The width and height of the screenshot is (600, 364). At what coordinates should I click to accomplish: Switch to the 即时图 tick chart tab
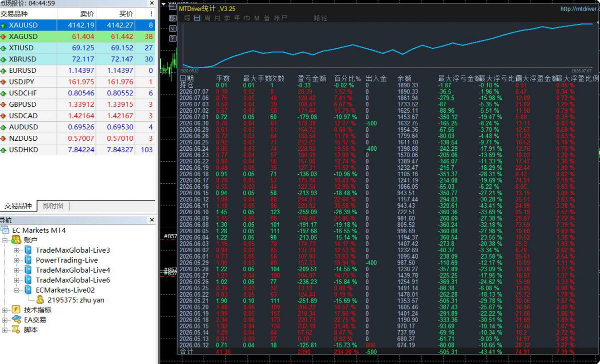click(53, 206)
